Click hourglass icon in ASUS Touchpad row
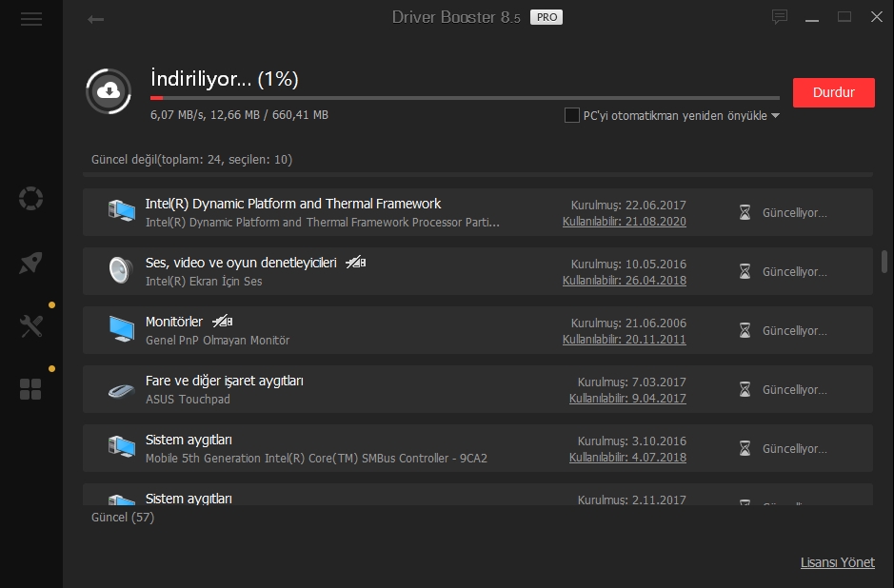 (x=745, y=389)
